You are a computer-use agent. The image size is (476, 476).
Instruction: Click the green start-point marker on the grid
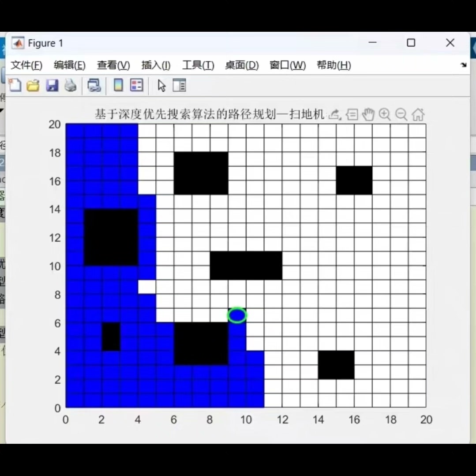tap(237, 315)
